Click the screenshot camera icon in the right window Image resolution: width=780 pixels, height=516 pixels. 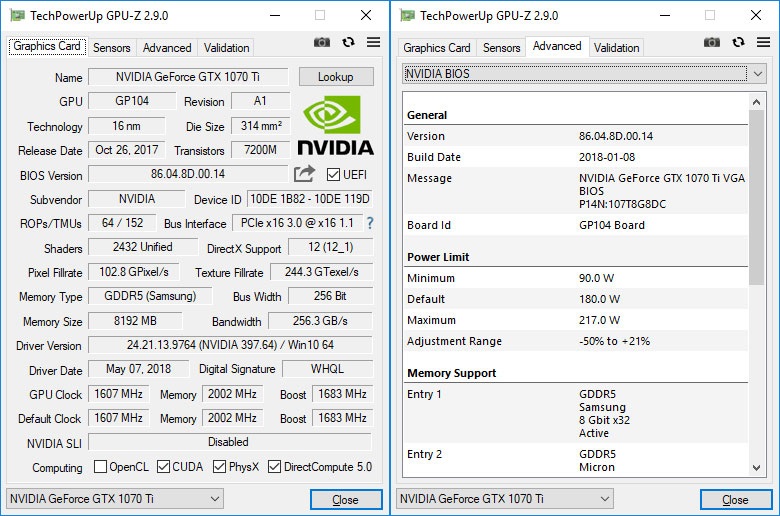pos(712,42)
